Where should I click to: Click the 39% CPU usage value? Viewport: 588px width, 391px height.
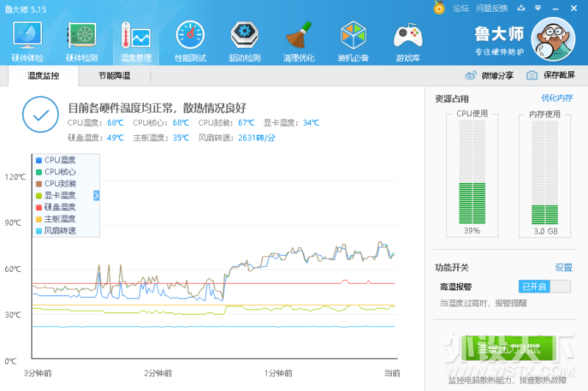[472, 231]
